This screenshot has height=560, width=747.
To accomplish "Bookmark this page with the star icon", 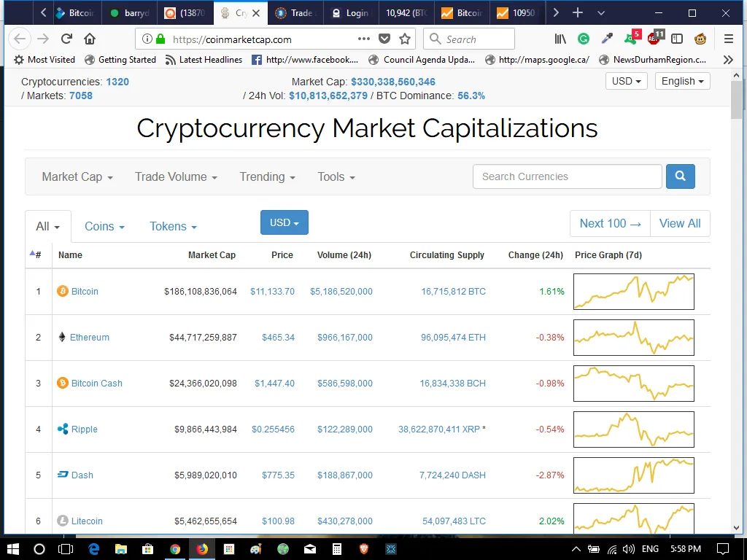I will point(405,39).
